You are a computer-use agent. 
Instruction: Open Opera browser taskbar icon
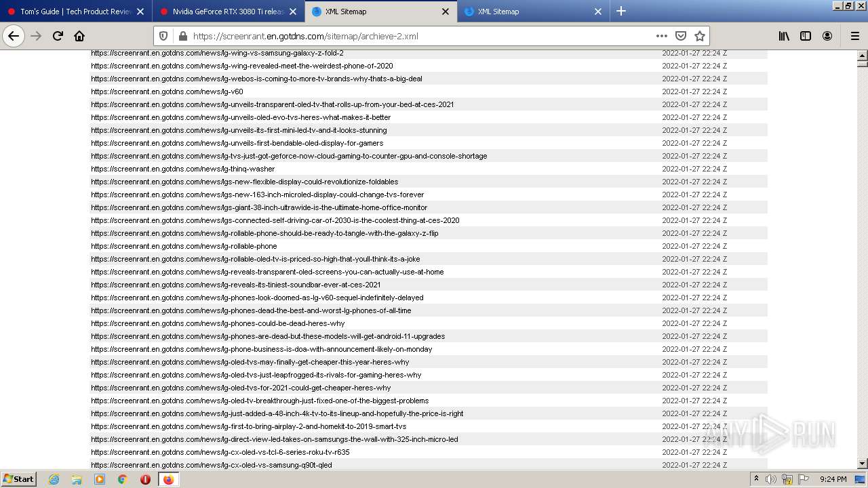coord(145,479)
